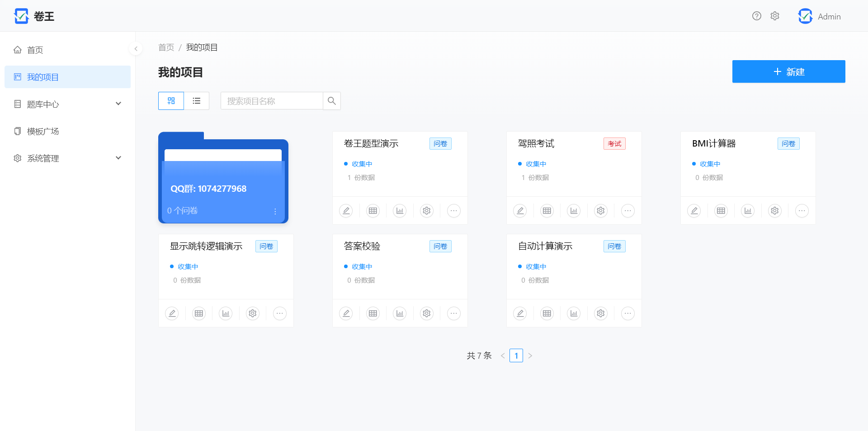Open more options of 卷王题型演示 card
This screenshot has width=868, height=431.
coord(454,211)
